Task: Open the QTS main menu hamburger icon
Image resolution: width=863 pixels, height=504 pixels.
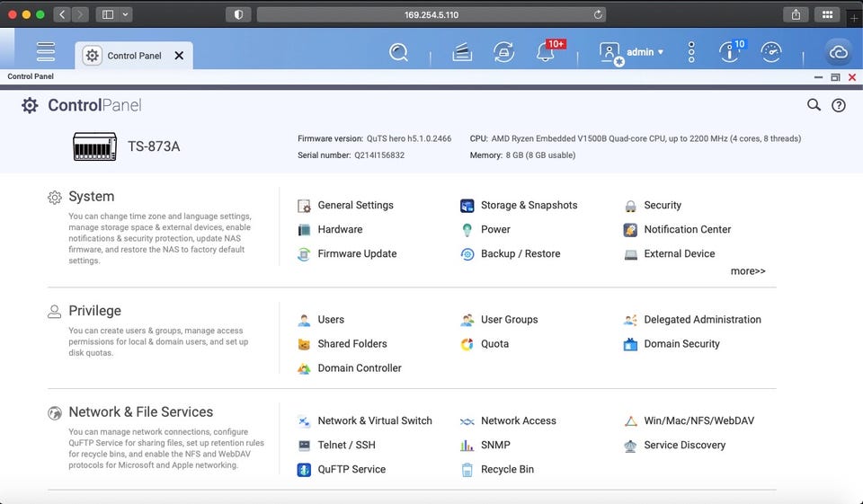Action: click(46, 52)
